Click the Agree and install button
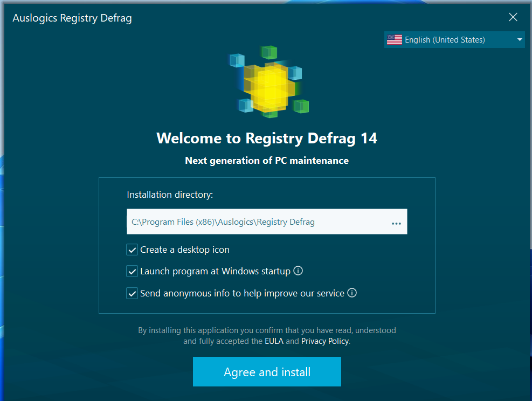Image resolution: width=532 pixels, height=401 pixels. [x=267, y=371]
